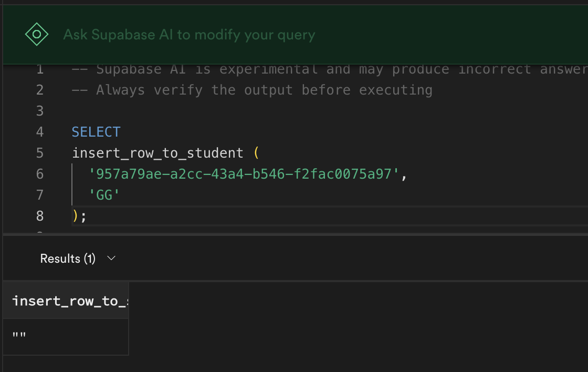Open the Results (1) label
The width and height of the screenshot is (588, 372).
[68, 259]
